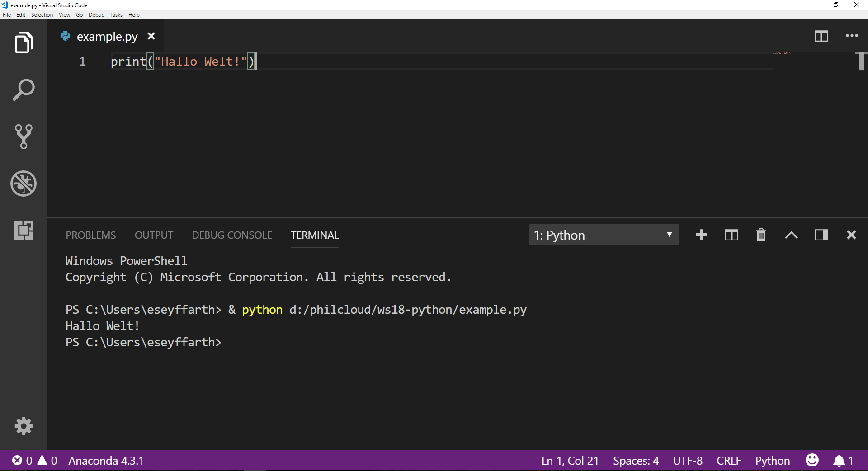Click the VS Code logo in title bar
868x471 pixels.
click(5, 5)
